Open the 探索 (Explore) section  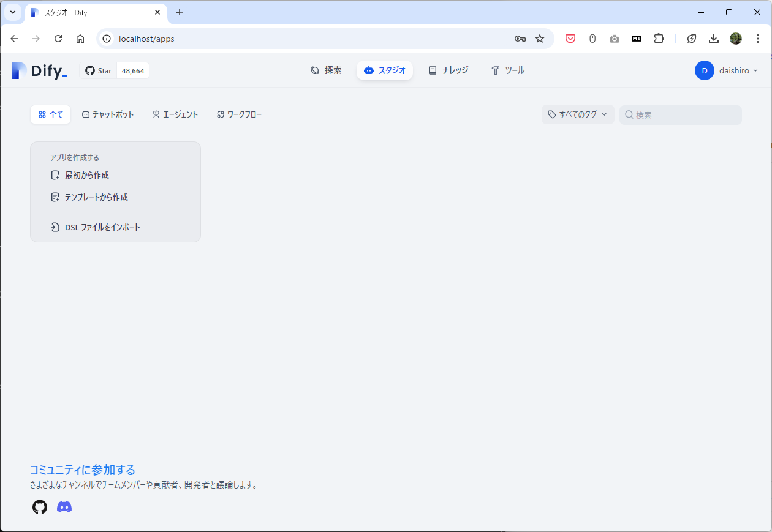(327, 70)
